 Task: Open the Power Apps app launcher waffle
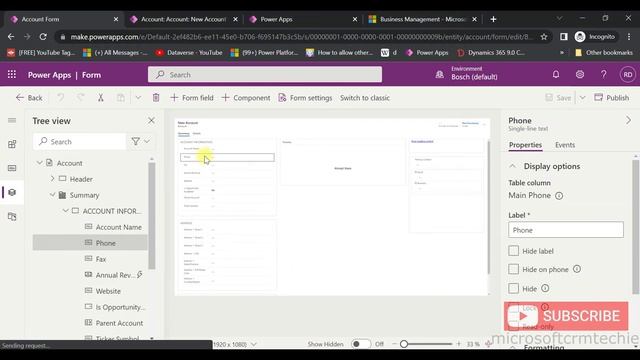click(x=12, y=75)
